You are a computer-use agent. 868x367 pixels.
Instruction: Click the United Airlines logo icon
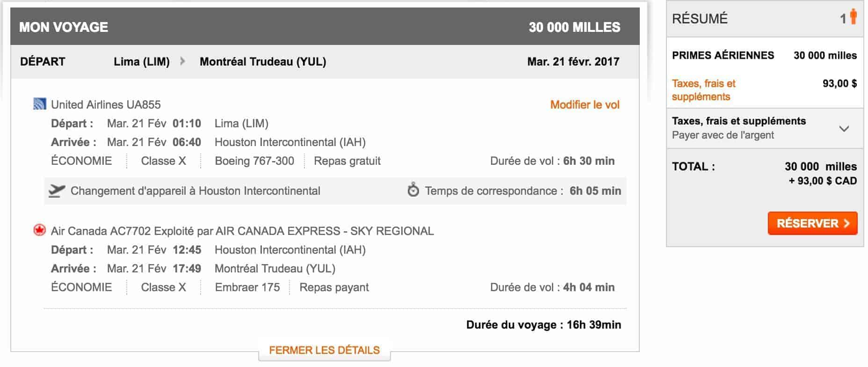pos(39,104)
